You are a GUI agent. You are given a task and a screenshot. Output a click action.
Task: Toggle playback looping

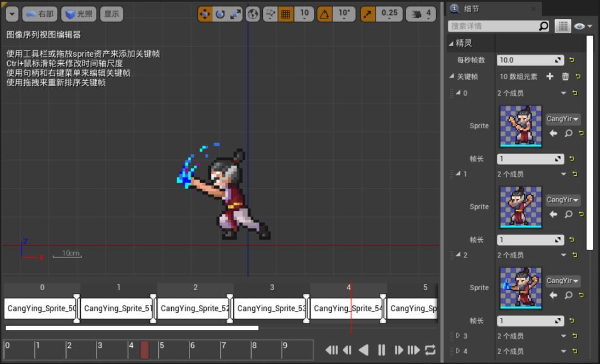tap(430, 350)
